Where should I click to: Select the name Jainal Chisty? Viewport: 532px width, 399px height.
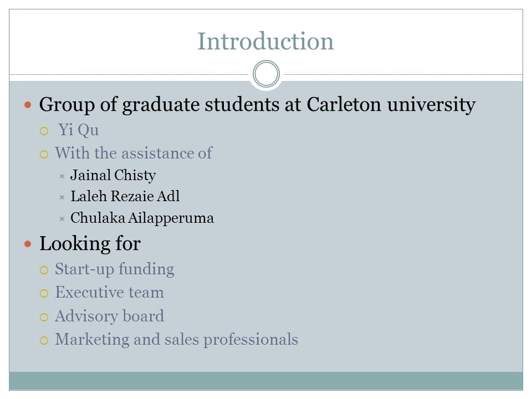tap(113, 176)
